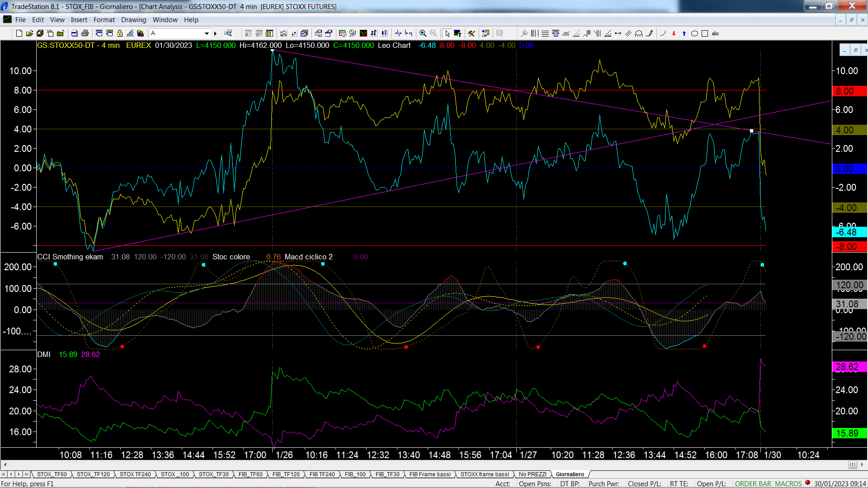Click the bar spacing expand icon

(x=409, y=33)
